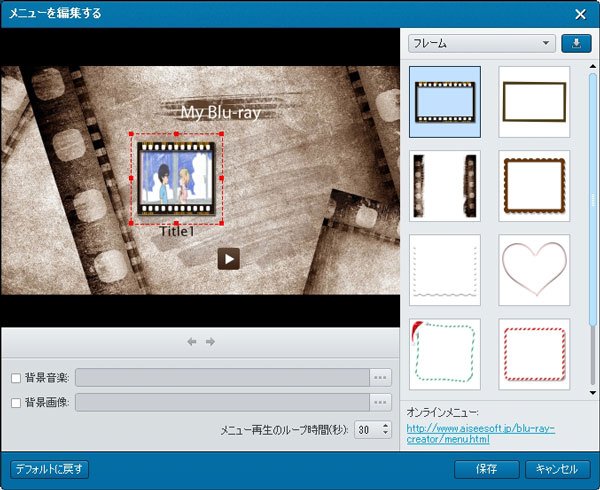Screen dimensions: 600x490
Task: Reset with デフォルトに戻す button
Action: coord(49,468)
